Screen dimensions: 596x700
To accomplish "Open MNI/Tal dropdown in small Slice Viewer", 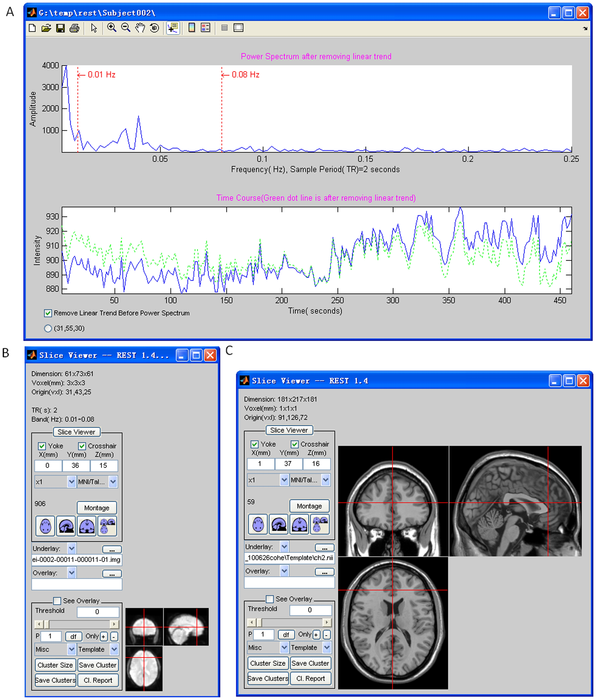I will pos(113,482).
